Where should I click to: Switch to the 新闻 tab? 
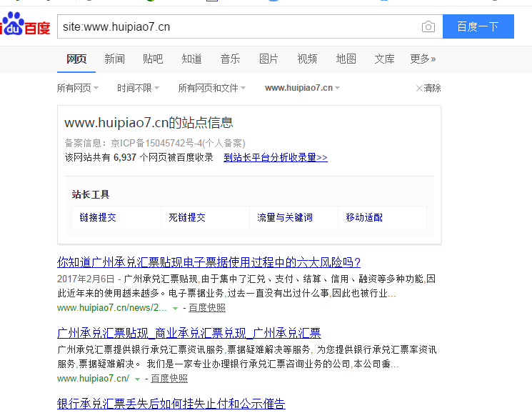pos(114,59)
